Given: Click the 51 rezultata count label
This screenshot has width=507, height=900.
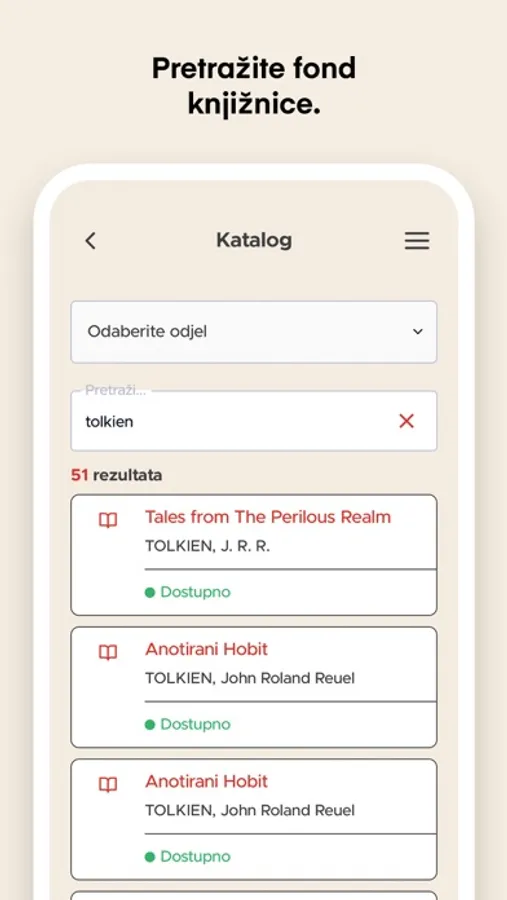Looking at the screenshot, I should click(117, 475).
